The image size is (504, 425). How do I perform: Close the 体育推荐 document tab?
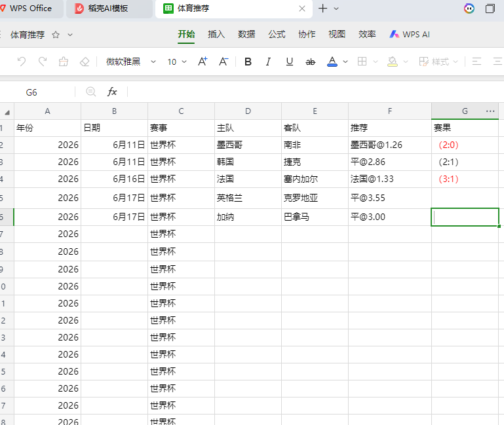click(302, 9)
